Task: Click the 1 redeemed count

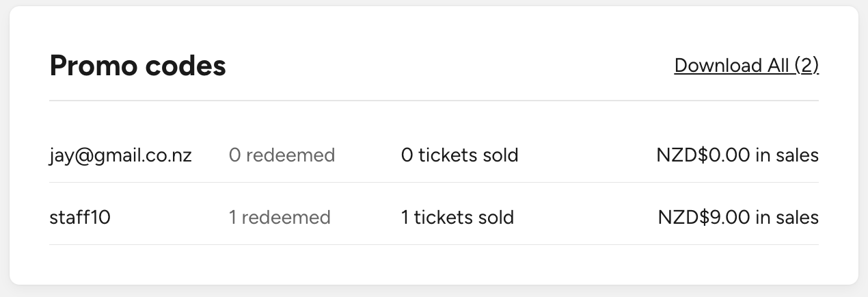Action: point(280,218)
